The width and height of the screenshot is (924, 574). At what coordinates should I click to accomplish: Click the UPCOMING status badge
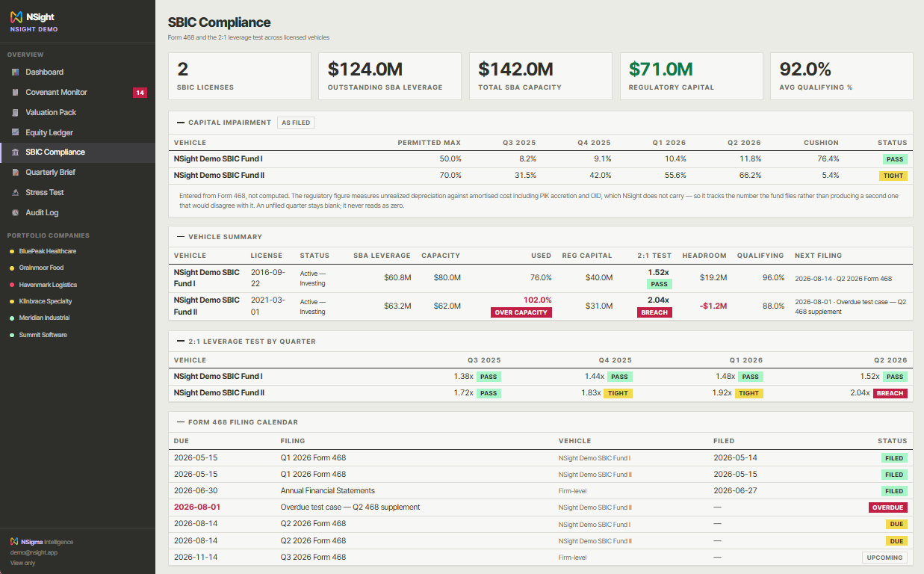pos(884,558)
